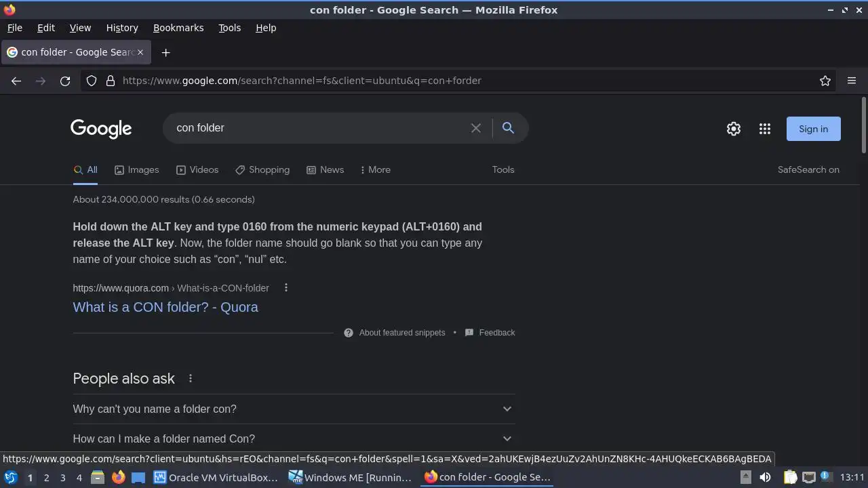Click the Firefox address bar URL
The width and height of the screenshot is (868, 488).
click(x=302, y=81)
